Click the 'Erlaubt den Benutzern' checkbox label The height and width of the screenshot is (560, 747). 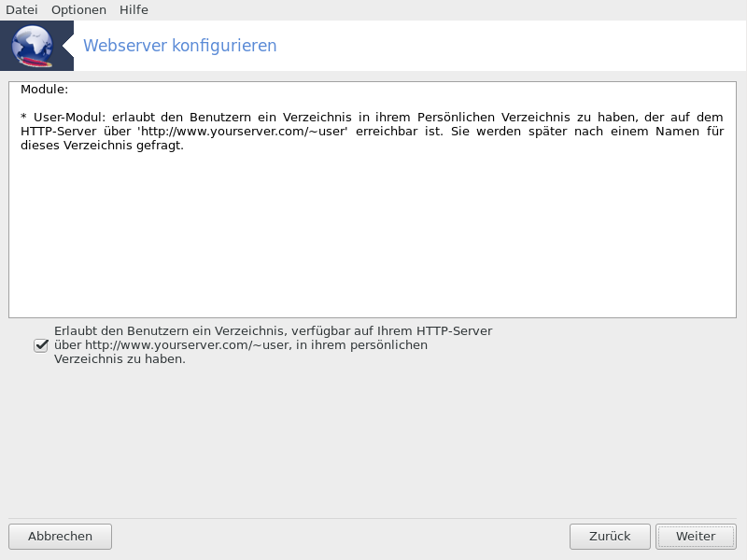tap(273, 344)
